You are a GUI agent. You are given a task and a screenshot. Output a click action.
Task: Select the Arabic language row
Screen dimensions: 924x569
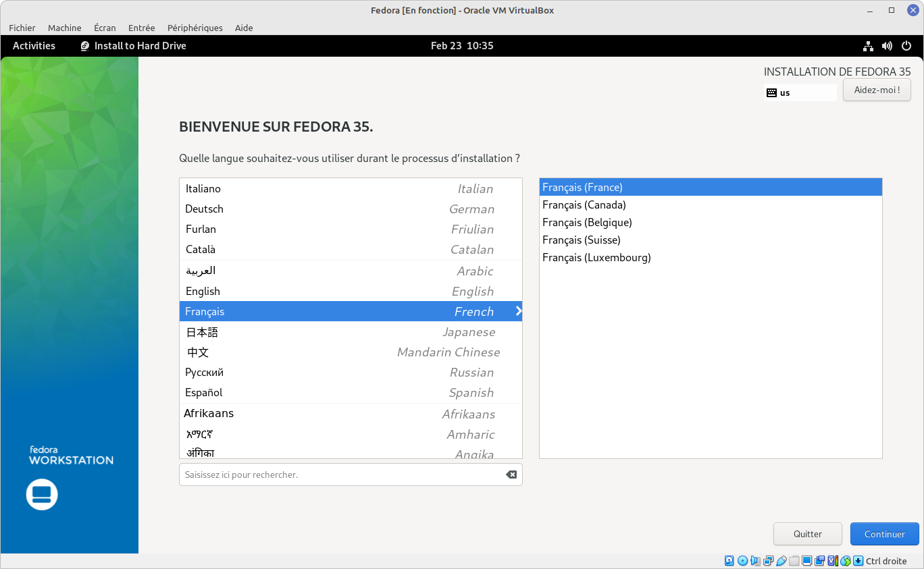click(351, 271)
